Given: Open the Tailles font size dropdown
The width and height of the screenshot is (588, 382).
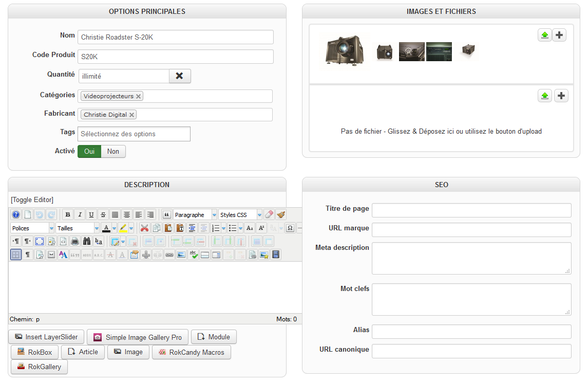Looking at the screenshot, I should pyautogui.click(x=77, y=228).
